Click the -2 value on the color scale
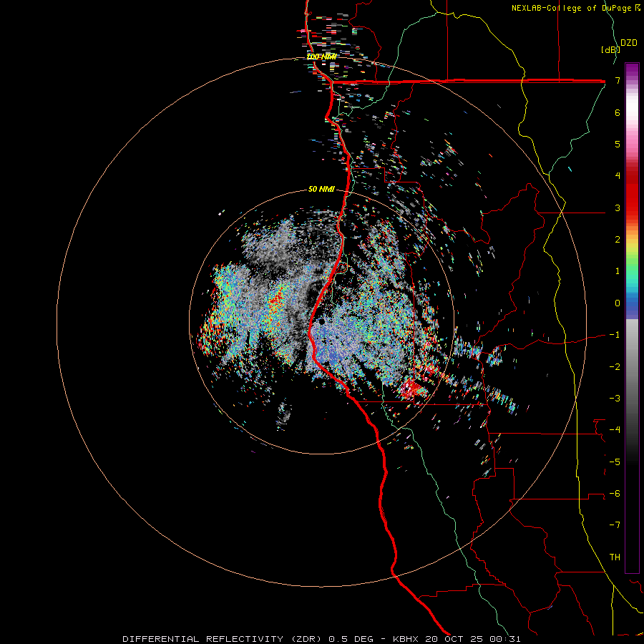 [615, 367]
